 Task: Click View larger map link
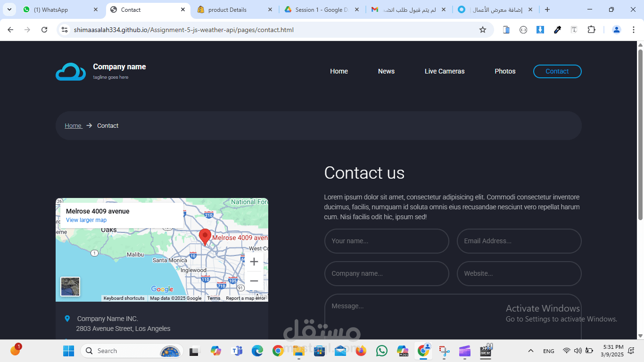tap(86, 220)
